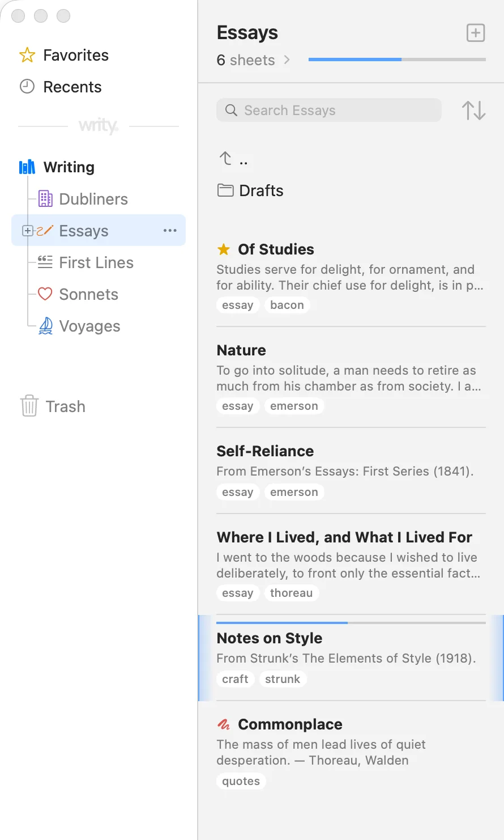
Task: Open the Dubliners group
Action: (93, 199)
